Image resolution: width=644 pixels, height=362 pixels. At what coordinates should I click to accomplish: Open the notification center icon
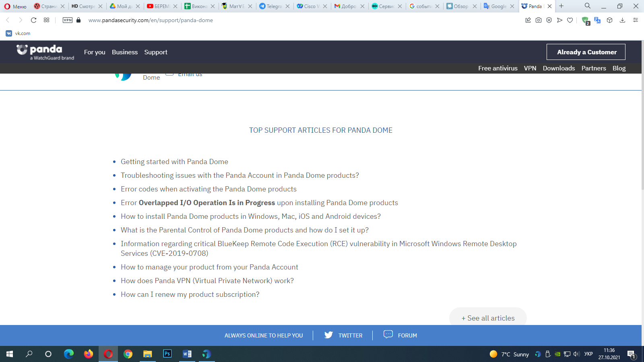pyautogui.click(x=631, y=354)
